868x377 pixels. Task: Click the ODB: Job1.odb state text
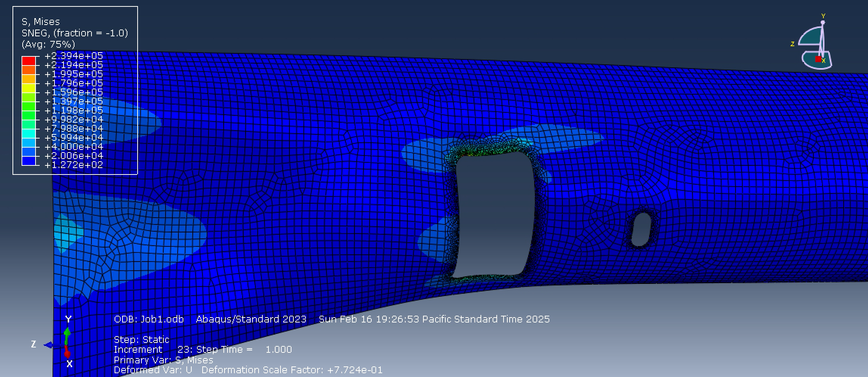pyautogui.click(x=148, y=319)
